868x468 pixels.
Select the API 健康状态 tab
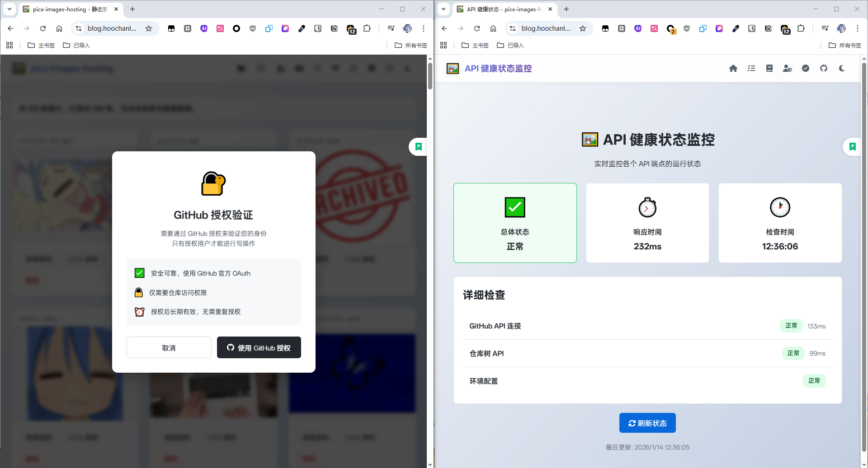click(504, 9)
